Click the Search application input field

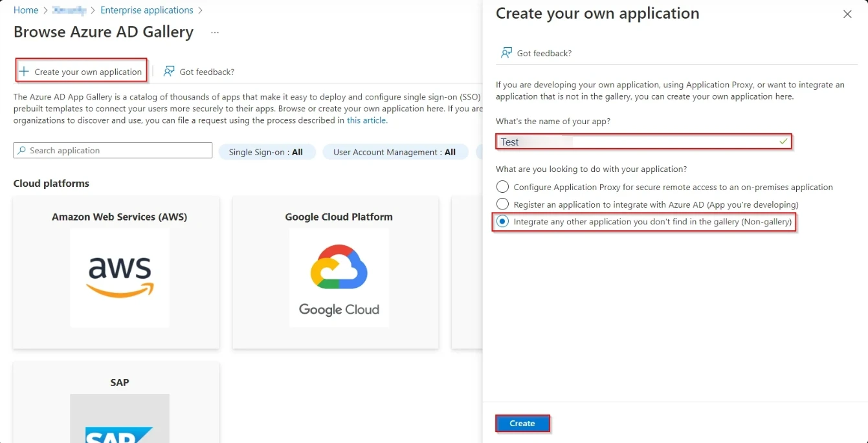(x=113, y=151)
